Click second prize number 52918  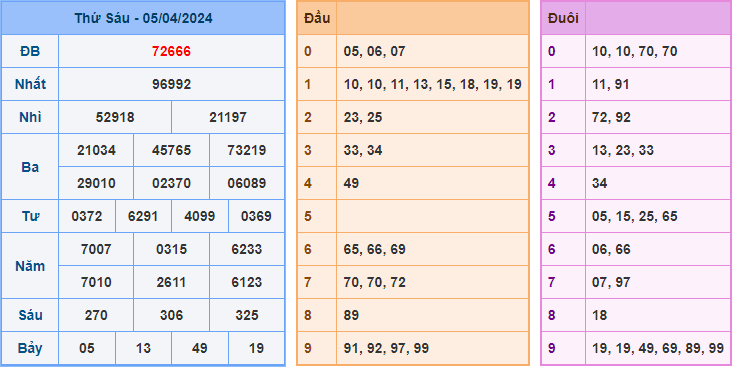pyautogui.click(x=115, y=117)
